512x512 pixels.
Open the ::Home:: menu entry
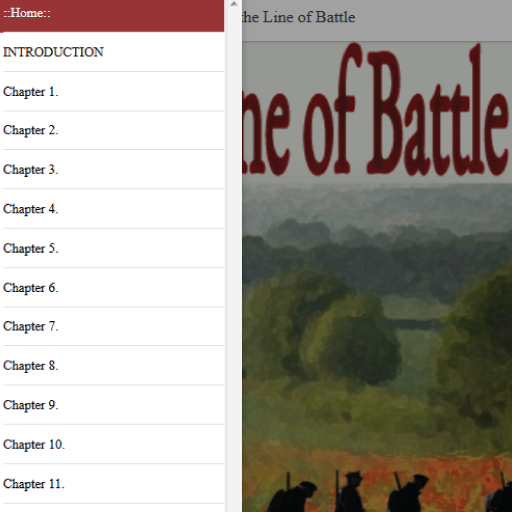[x=112, y=15]
